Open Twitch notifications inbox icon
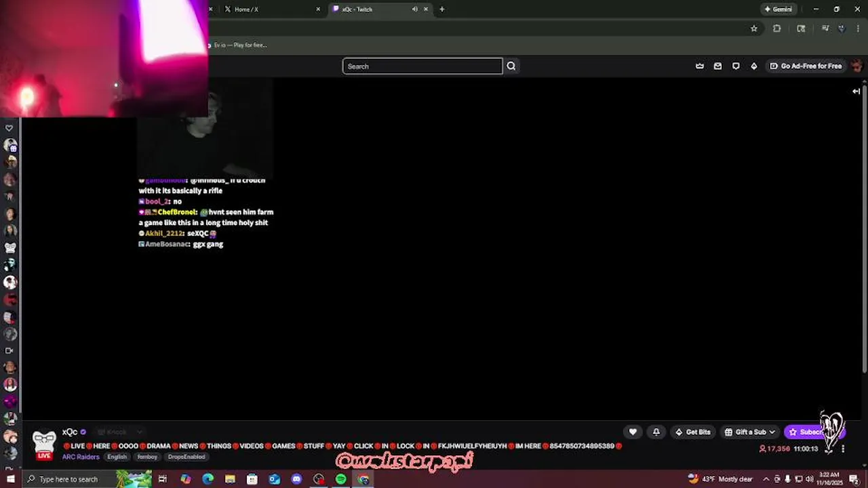 [717, 66]
